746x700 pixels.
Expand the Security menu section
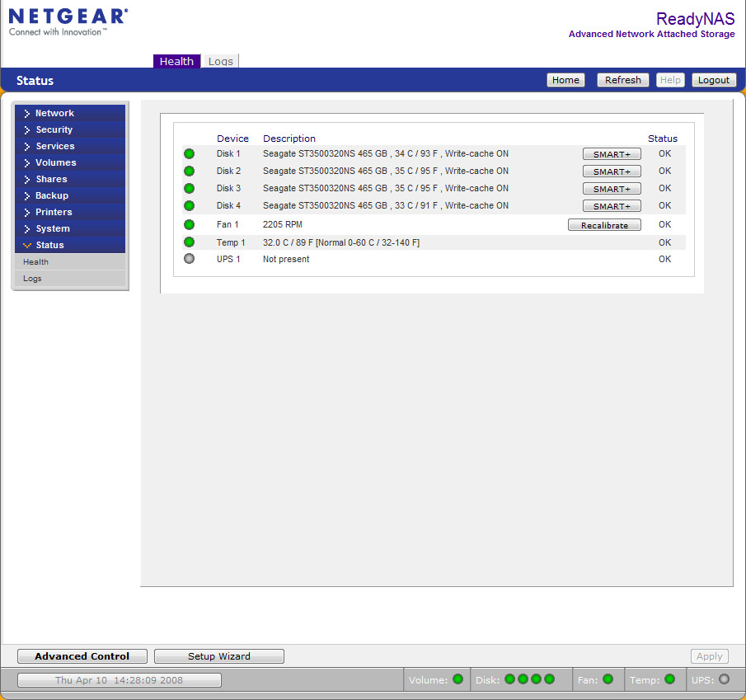point(70,129)
